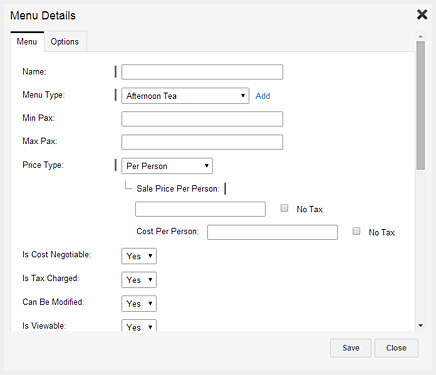
Task: Select the Menu tab
Action: (27, 42)
